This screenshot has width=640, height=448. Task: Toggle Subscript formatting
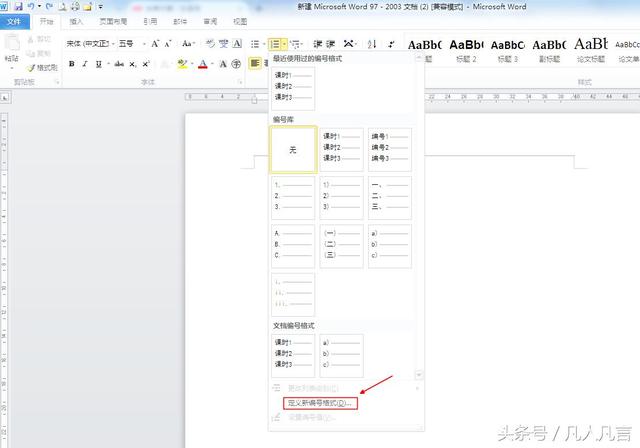click(x=132, y=64)
